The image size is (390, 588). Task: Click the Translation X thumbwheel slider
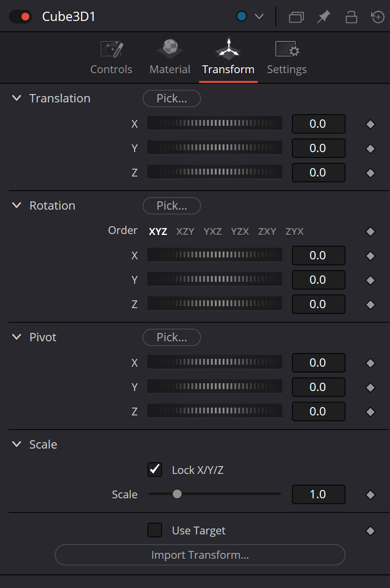click(x=215, y=123)
